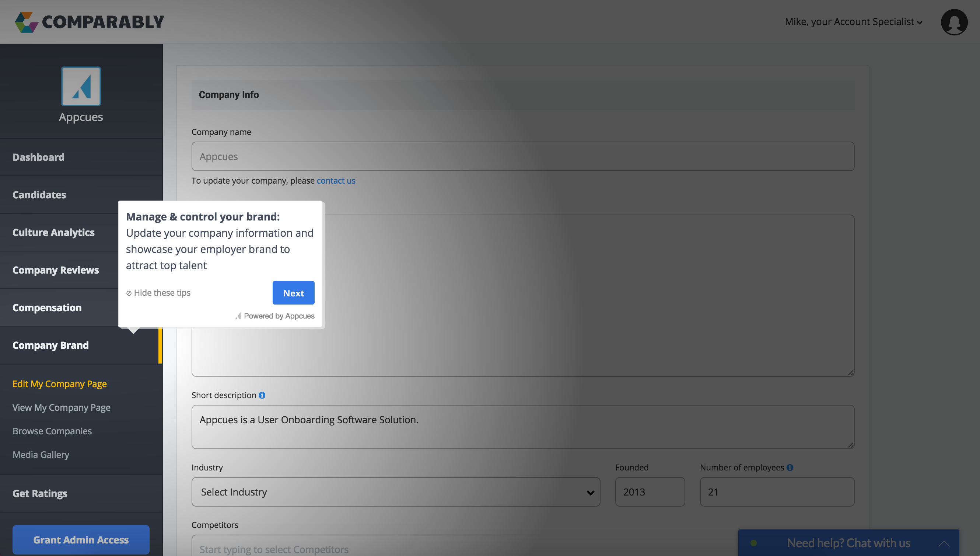The width and height of the screenshot is (980, 556).
Task: Click the Number of employees info icon
Action: (x=790, y=468)
